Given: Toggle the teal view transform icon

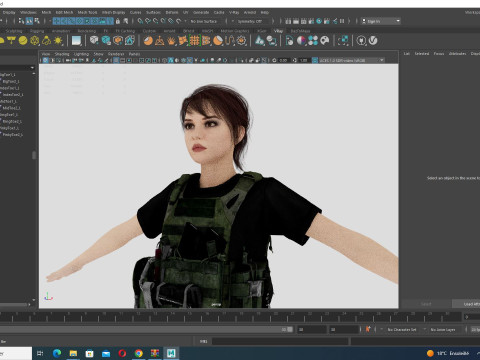Looking at the screenshot, I should 315,60.
